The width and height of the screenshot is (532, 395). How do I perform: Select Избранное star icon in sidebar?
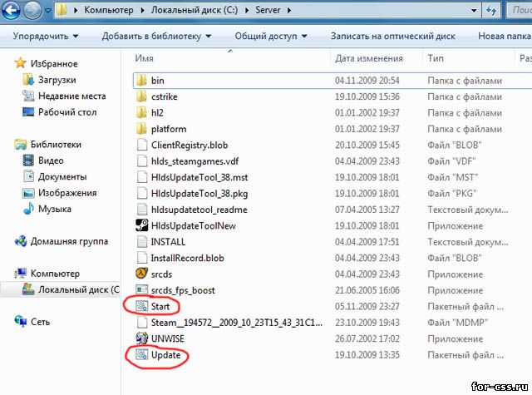(x=20, y=63)
